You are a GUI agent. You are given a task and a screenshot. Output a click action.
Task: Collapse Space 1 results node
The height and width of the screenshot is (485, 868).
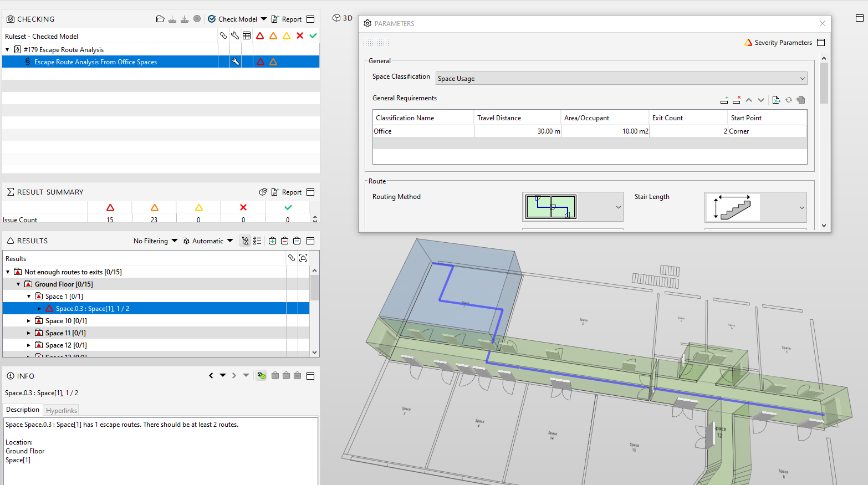click(29, 296)
